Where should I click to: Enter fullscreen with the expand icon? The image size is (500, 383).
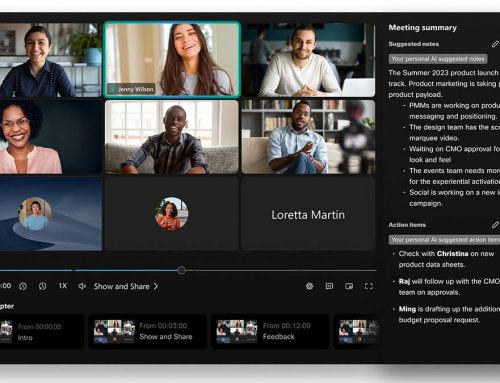point(369,286)
